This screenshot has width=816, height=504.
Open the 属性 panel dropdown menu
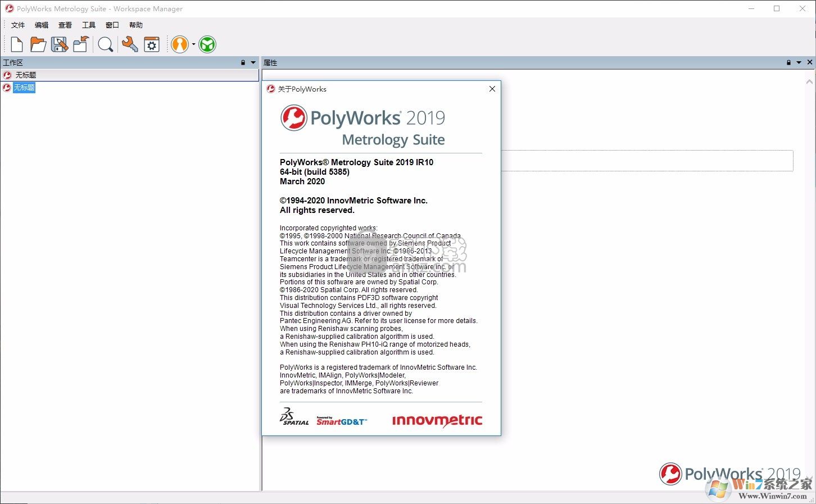point(797,62)
